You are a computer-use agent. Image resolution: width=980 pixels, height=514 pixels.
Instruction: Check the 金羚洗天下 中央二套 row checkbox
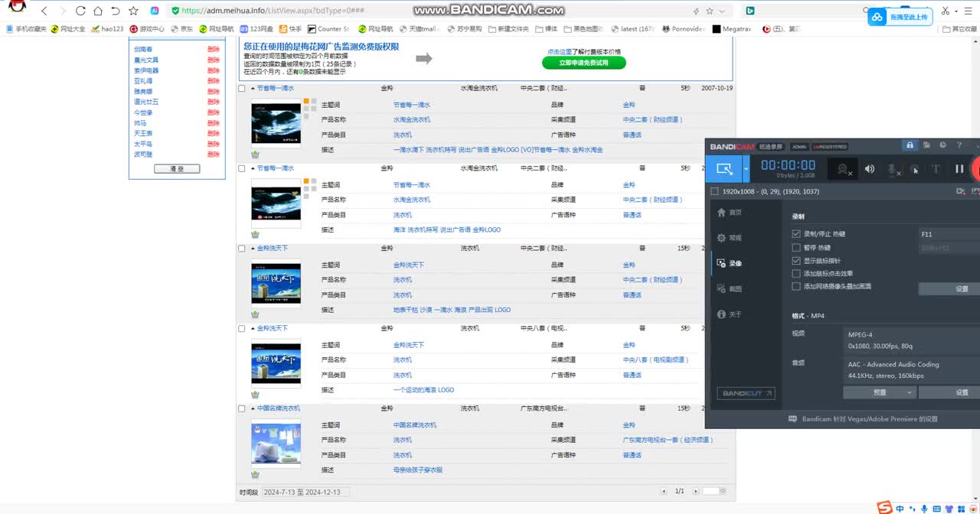pyautogui.click(x=242, y=249)
